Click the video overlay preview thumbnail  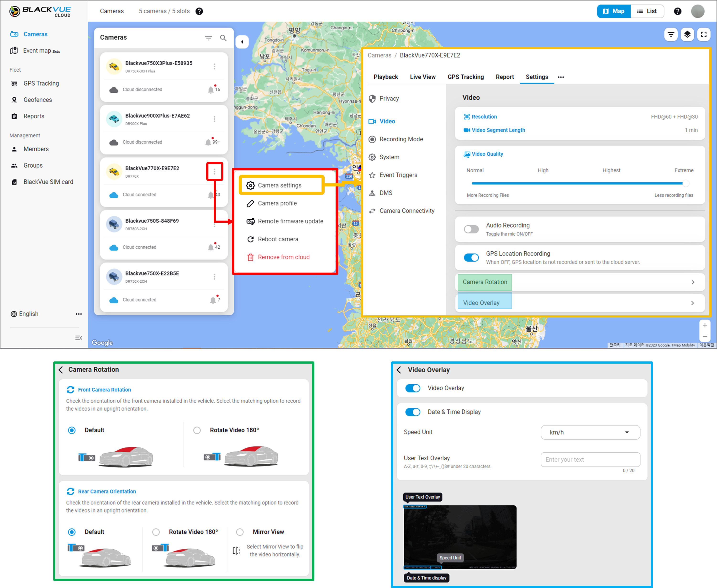click(460, 537)
